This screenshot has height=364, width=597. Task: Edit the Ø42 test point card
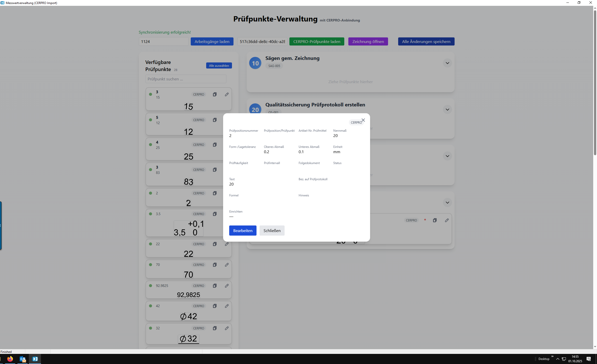[x=227, y=306]
